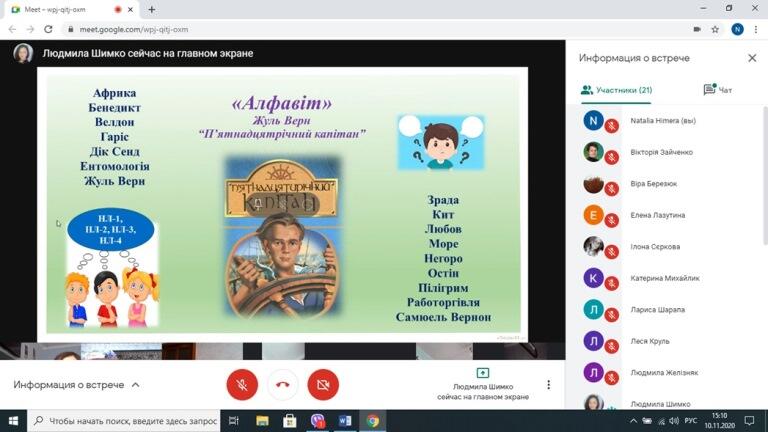Reload the Meet page
The image size is (768, 432).
(x=48, y=29)
